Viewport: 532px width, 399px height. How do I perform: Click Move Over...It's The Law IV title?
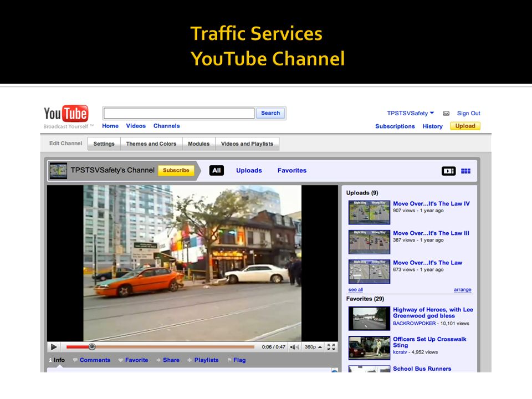click(431, 203)
